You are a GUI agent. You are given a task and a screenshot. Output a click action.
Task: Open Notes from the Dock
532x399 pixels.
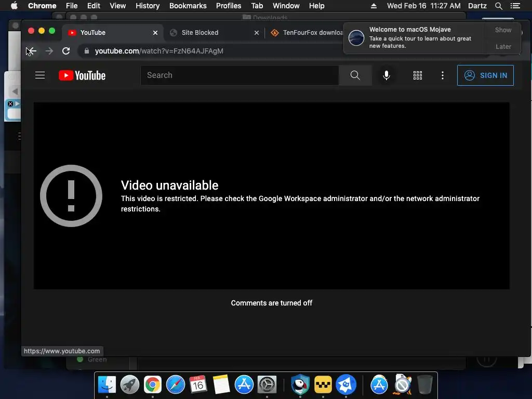(x=221, y=385)
